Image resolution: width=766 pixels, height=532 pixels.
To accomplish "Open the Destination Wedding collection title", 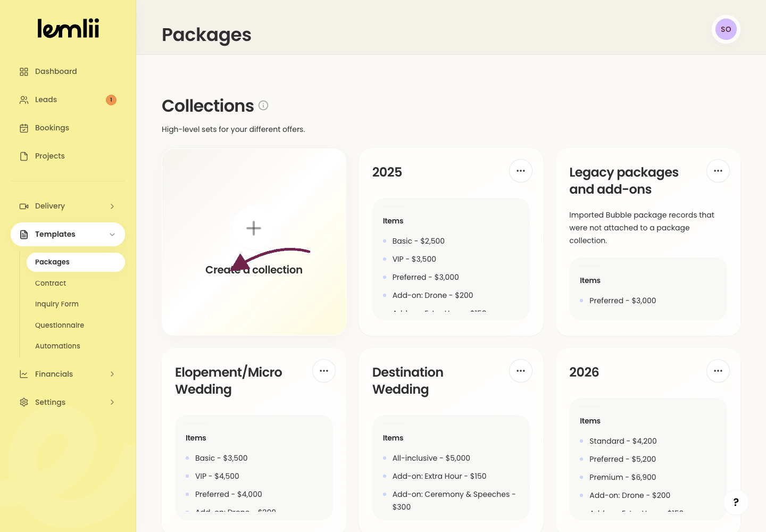I will tap(408, 381).
